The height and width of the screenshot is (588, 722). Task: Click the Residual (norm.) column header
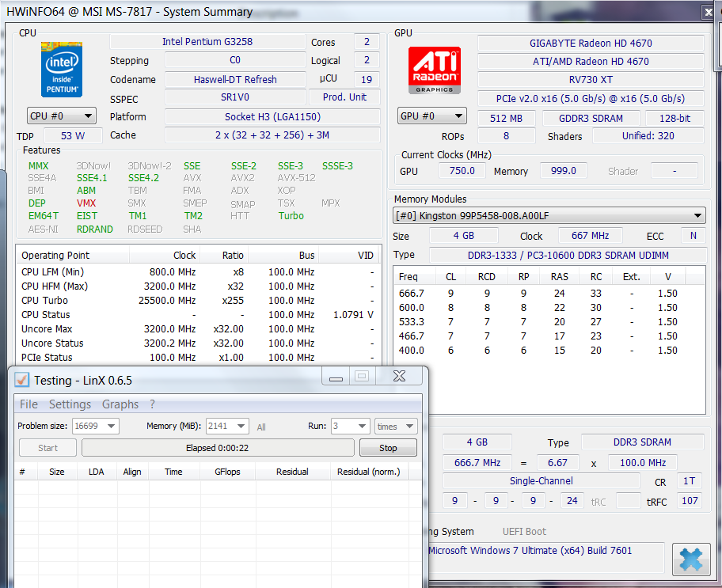(x=369, y=472)
